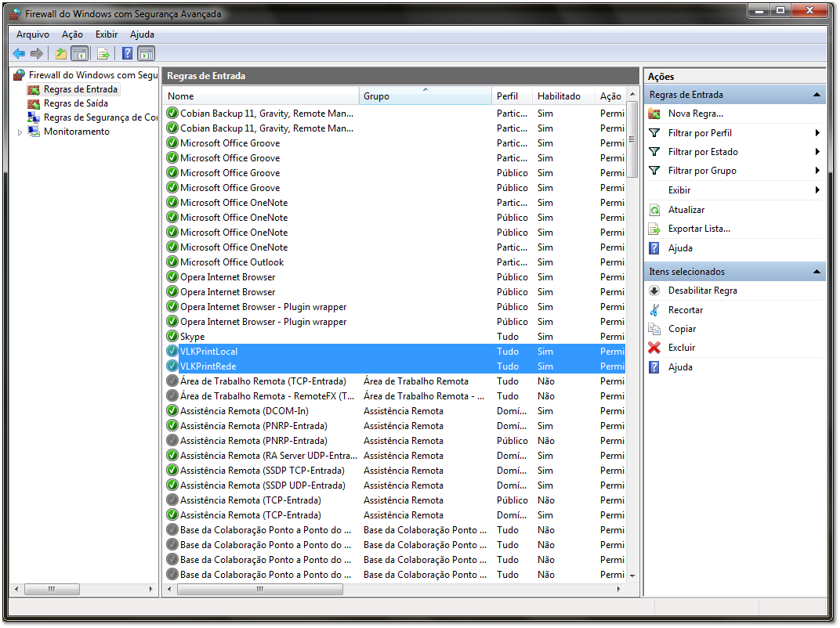Click the Filtrar por Perfil funnel icon
This screenshot has height=628, width=840.
pyautogui.click(x=654, y=133)
